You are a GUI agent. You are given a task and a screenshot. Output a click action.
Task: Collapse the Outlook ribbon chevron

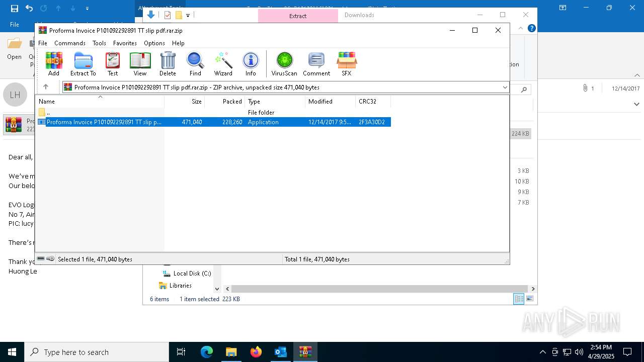[x=637, y=75]
